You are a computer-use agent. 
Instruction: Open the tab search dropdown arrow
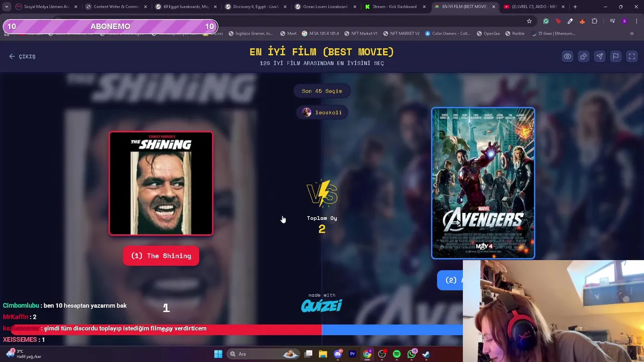pyautogui.click(x=7, y=7)
